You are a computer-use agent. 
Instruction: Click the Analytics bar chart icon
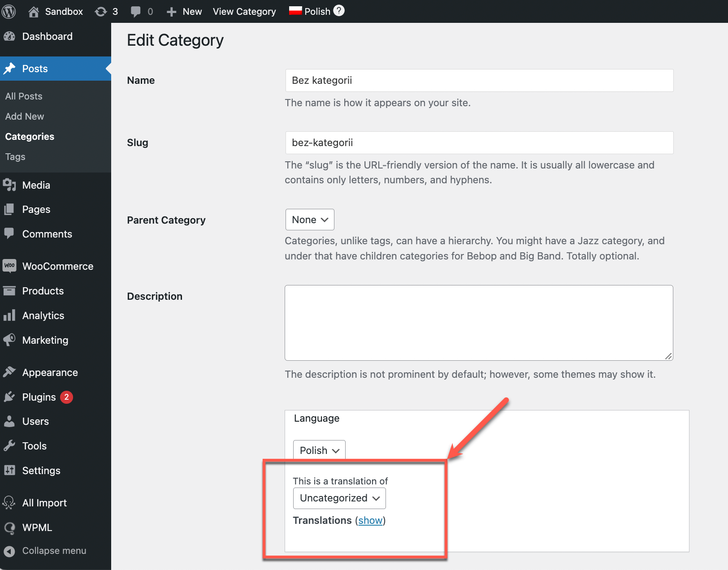coord(9,315)
